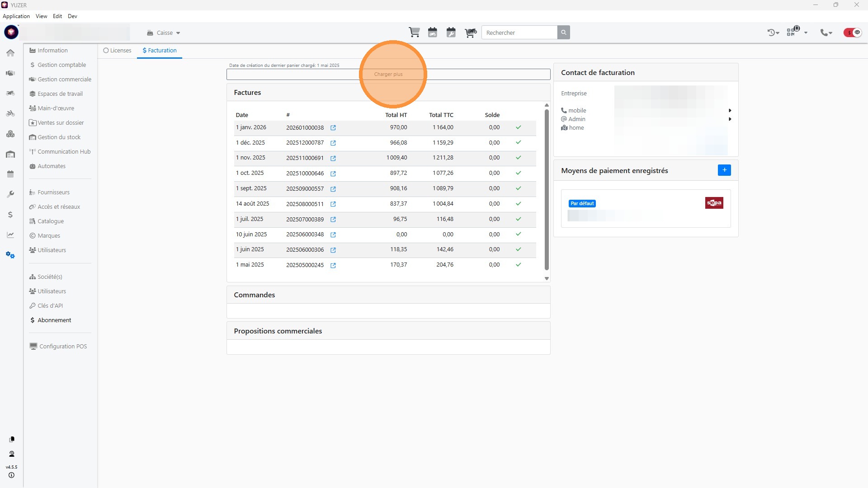
Task: Click the calendar with motorcycle icon
Action: point(433,33)
